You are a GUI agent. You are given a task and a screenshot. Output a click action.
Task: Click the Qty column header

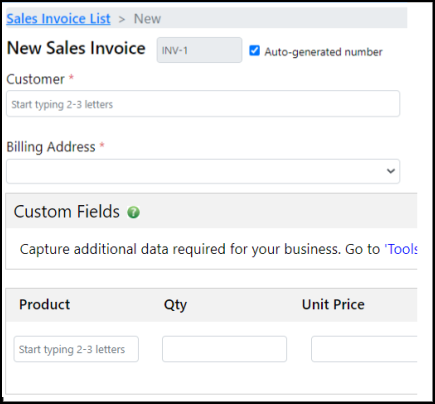pyautogui.click(x=175, y=305)
